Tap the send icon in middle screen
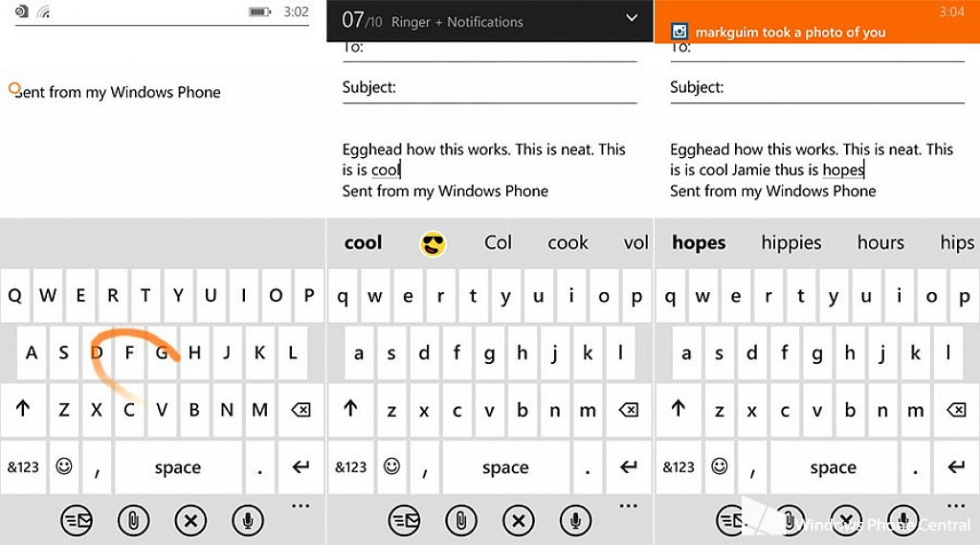Viewport: 980px width, 545px height. click(x=404, y=521)
